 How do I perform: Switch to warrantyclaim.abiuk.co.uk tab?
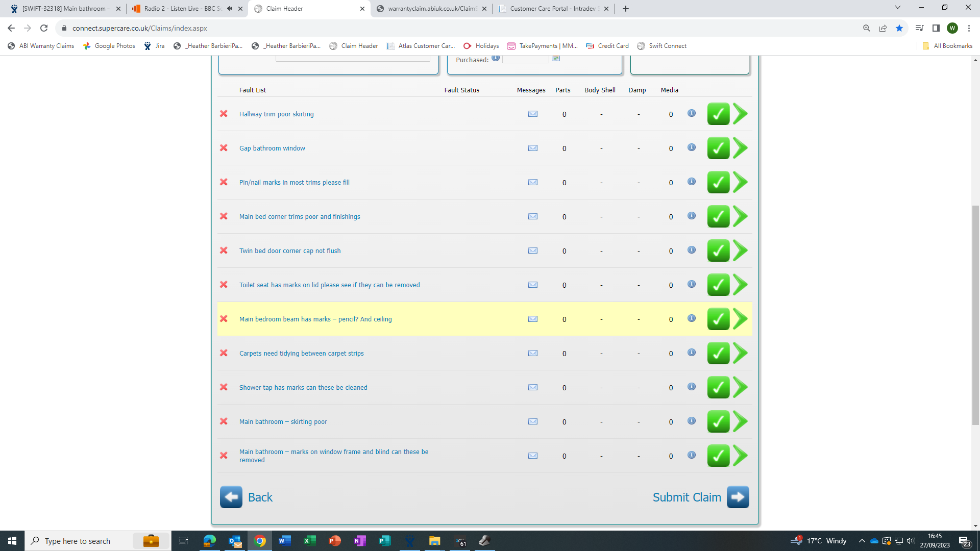(431, 9)
